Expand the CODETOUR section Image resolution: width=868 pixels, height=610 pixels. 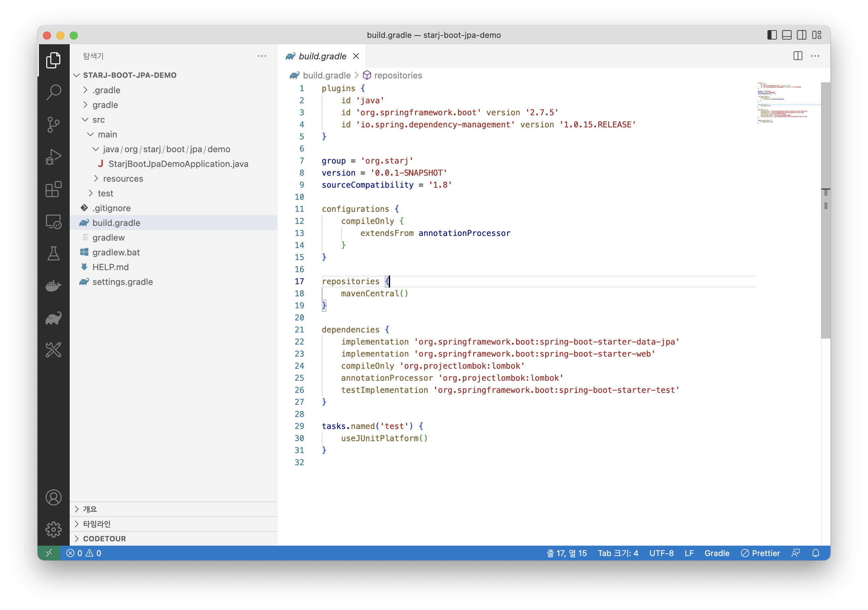174,539
